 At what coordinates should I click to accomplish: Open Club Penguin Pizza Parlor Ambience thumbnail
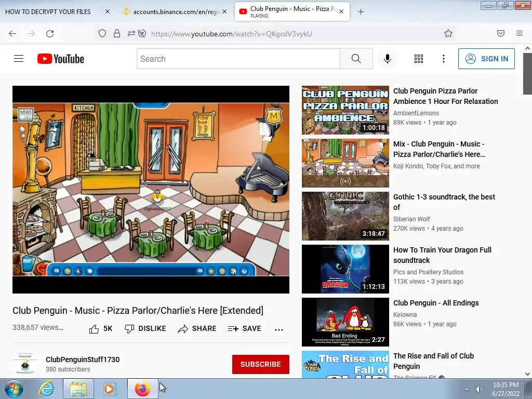pos(345,110)
